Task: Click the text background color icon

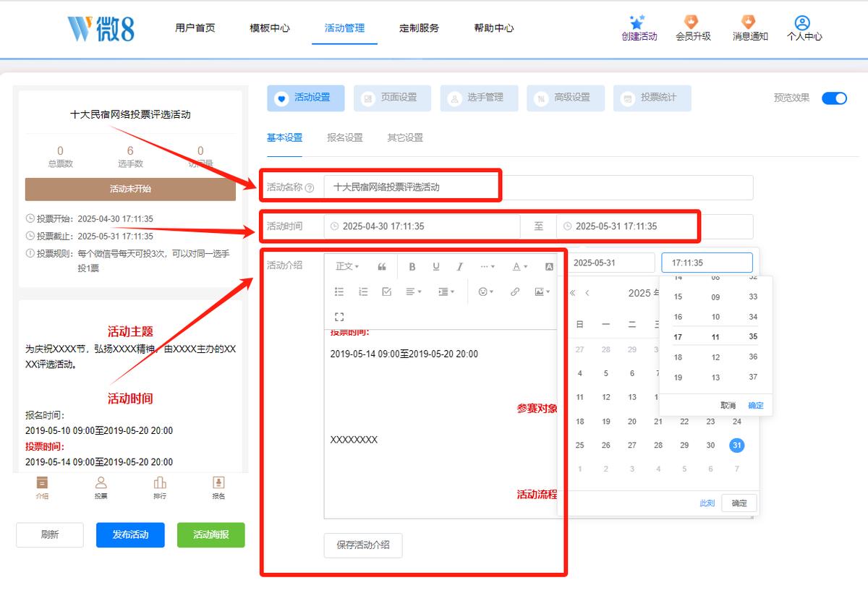Action: [549, 267]
